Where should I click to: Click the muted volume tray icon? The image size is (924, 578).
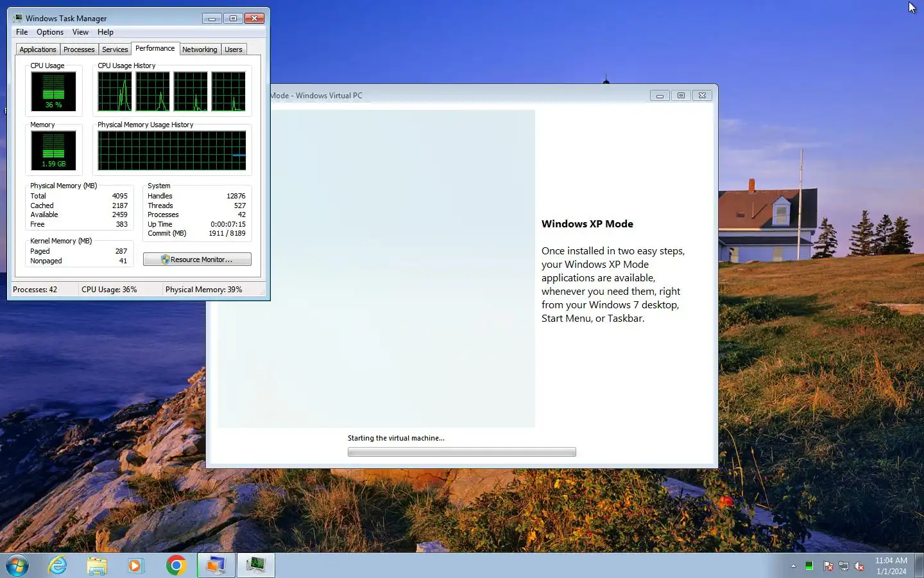tap(860, 566)
